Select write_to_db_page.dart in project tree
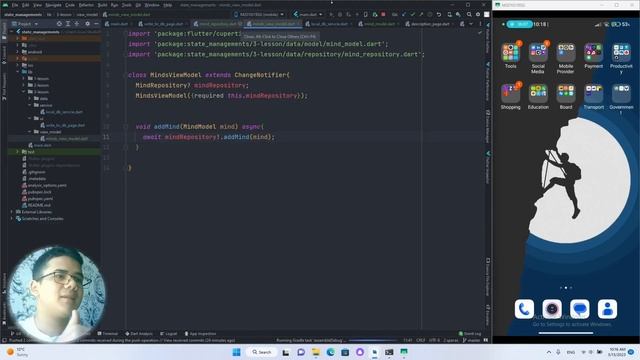 tap(62, 125)
